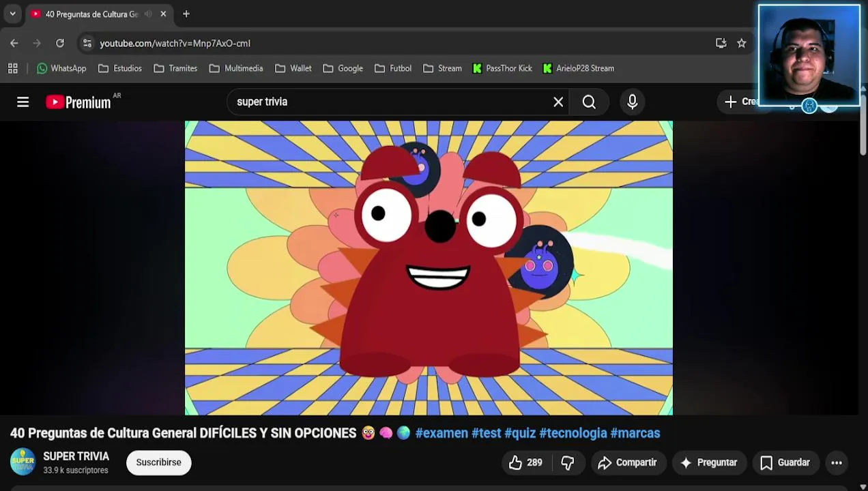Start voice search with the microphone
This screenshot has height=491, width=868.
coord(633,102)
